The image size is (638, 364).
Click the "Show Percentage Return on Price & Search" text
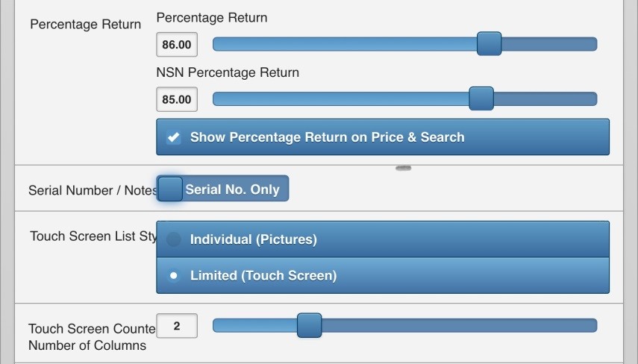[327, 137]
